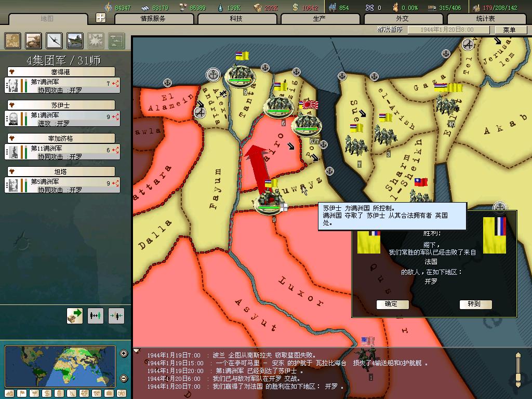Viewport: 532px width, 399px height.
Task: Click the Republic of China flag in Sharm el-Sheikh
Action: pos(421,182)
